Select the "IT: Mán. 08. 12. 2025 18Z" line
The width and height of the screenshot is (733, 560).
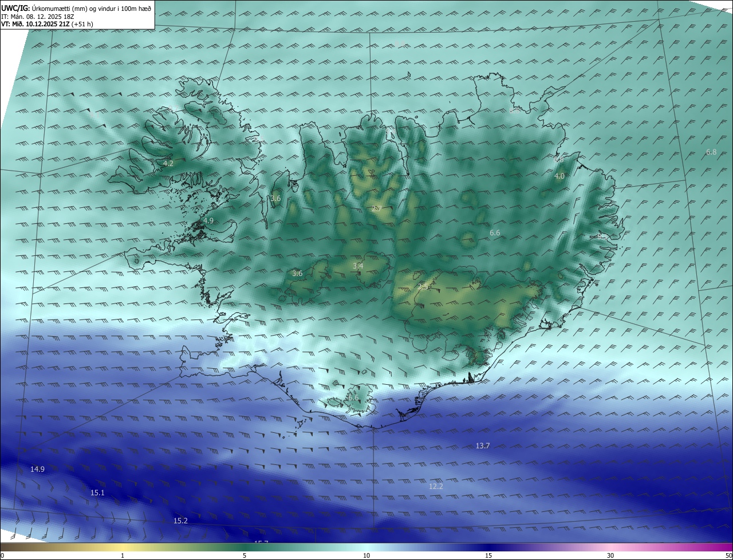click(38, 17)
